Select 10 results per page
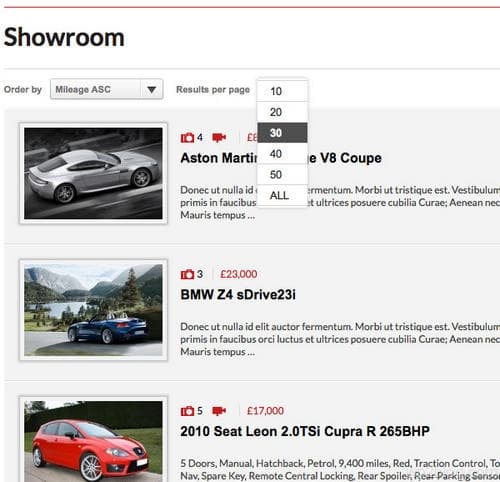This screenshot has width=500, height=482. pyautogui.click(x=282, y=91)
